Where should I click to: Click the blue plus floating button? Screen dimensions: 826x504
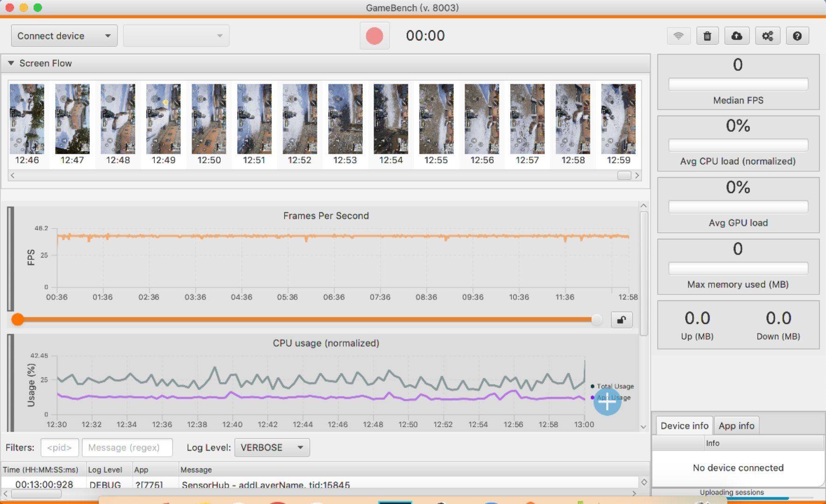point(607,402)
